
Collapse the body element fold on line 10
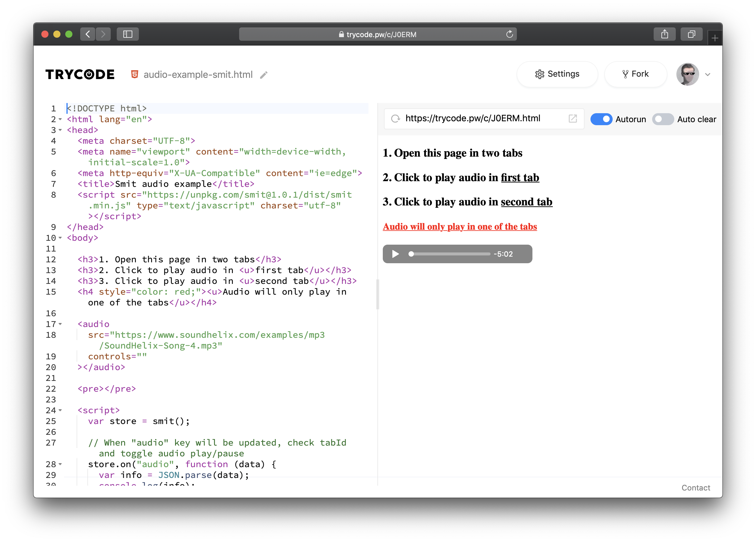[x=60, y=238]
